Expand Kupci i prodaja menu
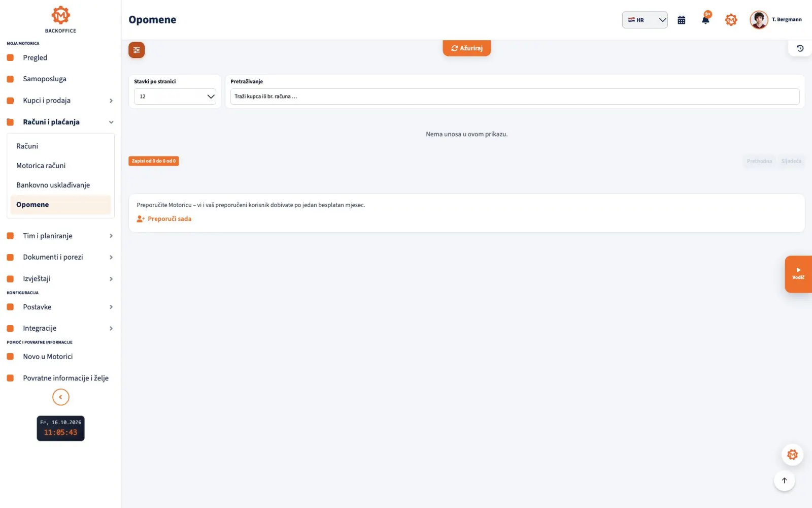 (60, 101)
